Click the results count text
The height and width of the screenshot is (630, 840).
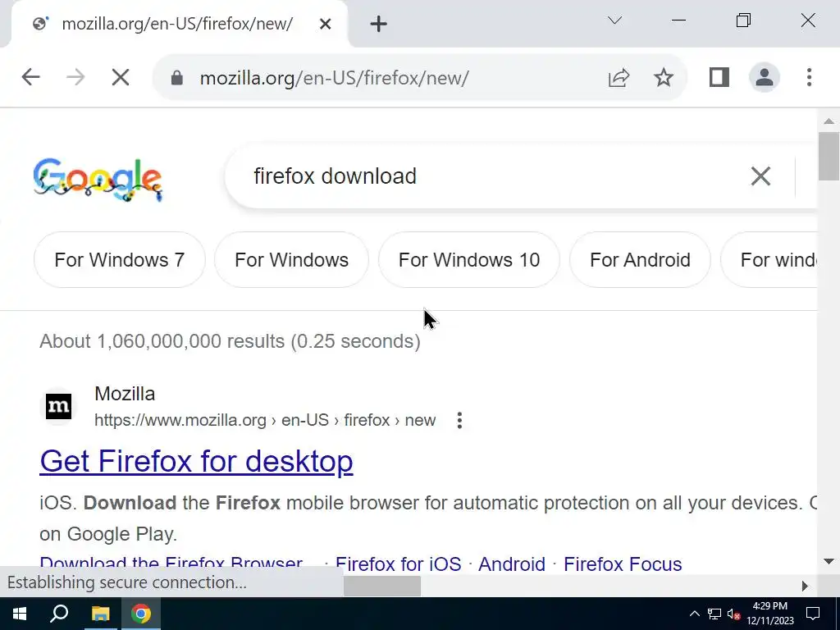[x=230, y=341]
